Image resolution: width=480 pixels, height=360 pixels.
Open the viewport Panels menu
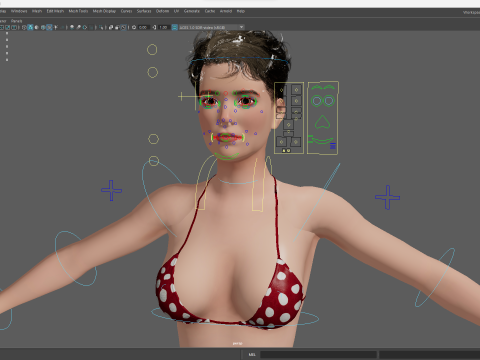(x=16, y=21)
